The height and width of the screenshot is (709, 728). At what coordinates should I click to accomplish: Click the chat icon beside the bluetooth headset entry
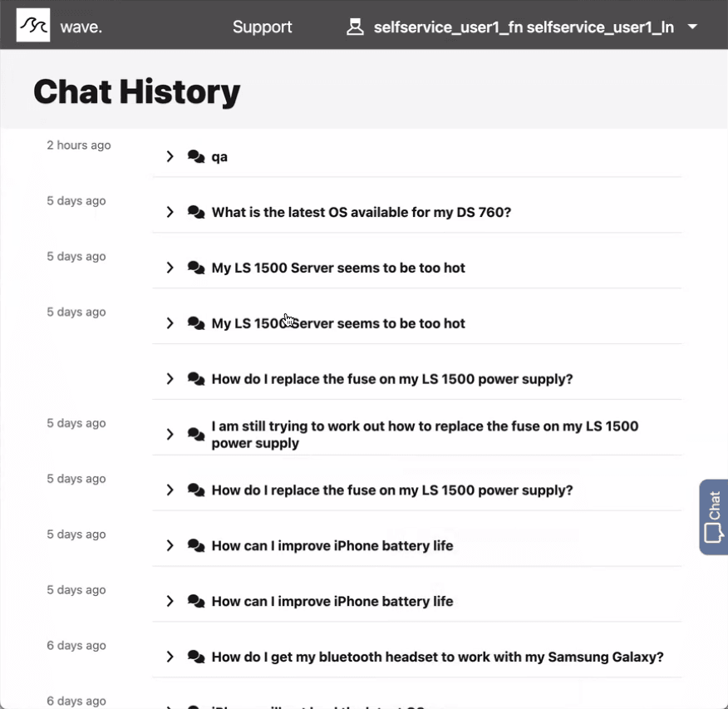tap(195, 656)
